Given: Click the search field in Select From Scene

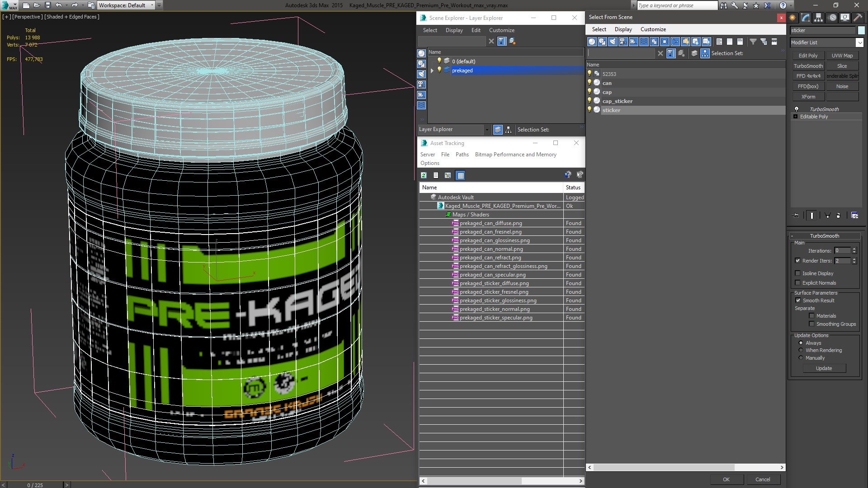Looking at the screenshot, I should pos(621,53).
